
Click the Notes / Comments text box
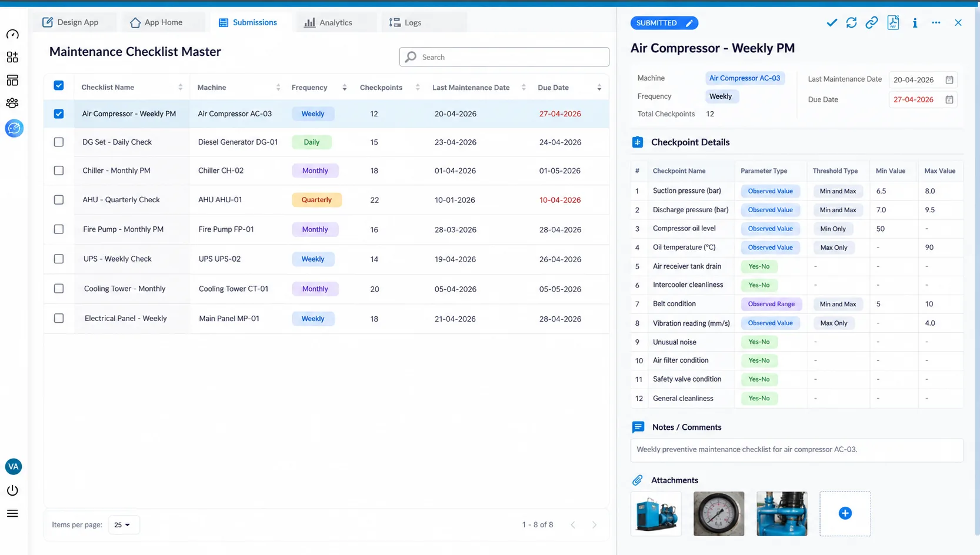point(796,450)
